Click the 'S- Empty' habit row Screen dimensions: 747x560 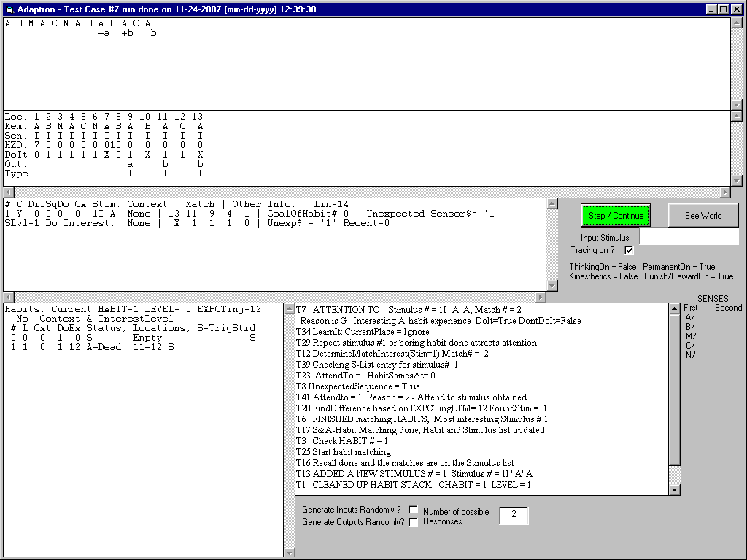(x=133, y=338)
